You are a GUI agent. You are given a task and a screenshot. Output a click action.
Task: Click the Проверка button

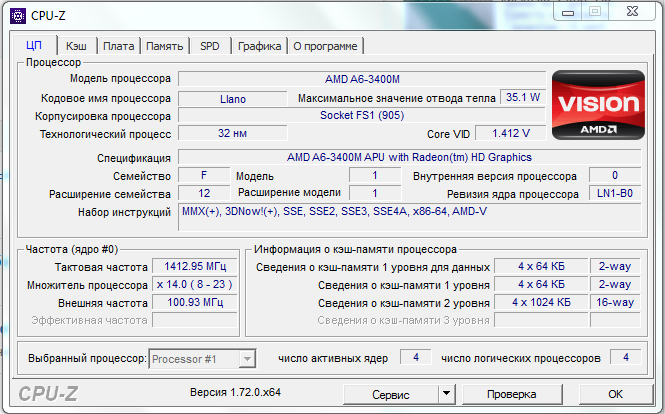pyautogui.click(x=511, y=394)
